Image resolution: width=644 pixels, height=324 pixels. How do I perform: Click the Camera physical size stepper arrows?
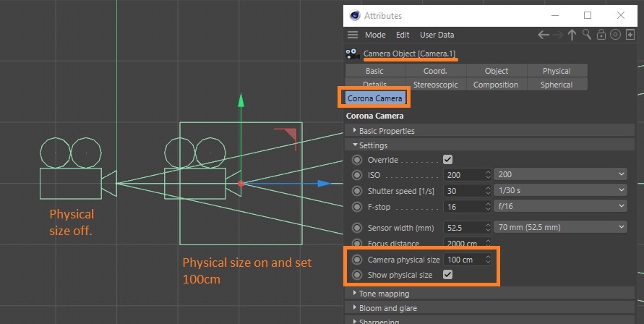(x=488, y=260)
